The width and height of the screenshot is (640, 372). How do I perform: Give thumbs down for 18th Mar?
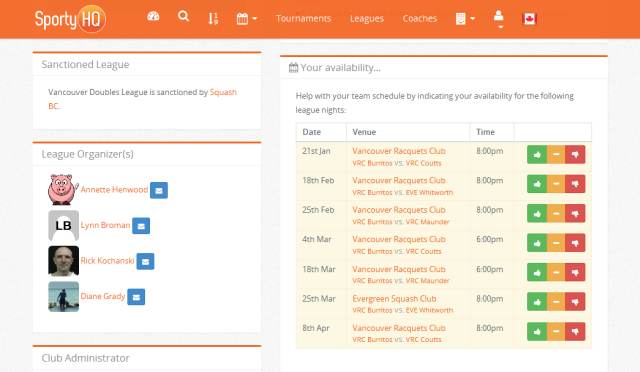(x=575, y=272)
